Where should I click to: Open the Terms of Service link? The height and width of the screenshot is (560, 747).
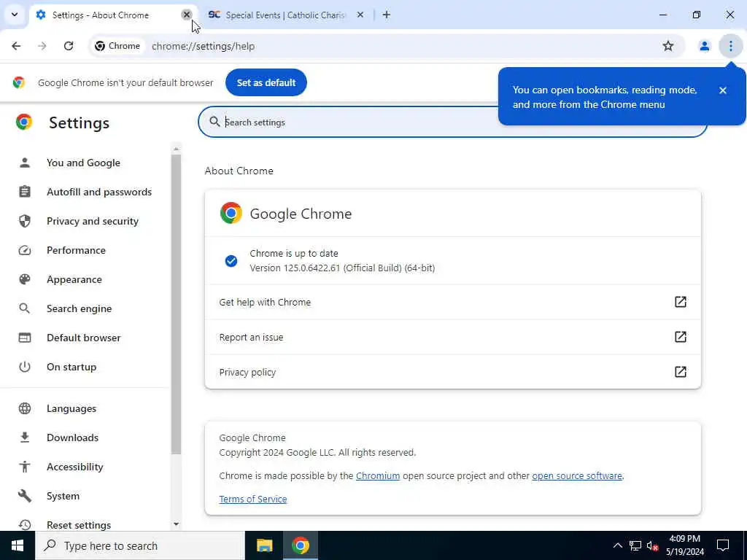click(253, 499)
